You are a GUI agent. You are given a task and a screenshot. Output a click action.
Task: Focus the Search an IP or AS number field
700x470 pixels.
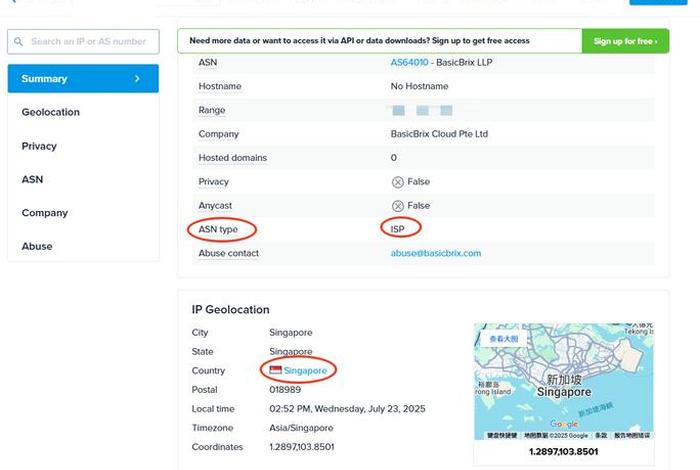click(x=88, y=42)
